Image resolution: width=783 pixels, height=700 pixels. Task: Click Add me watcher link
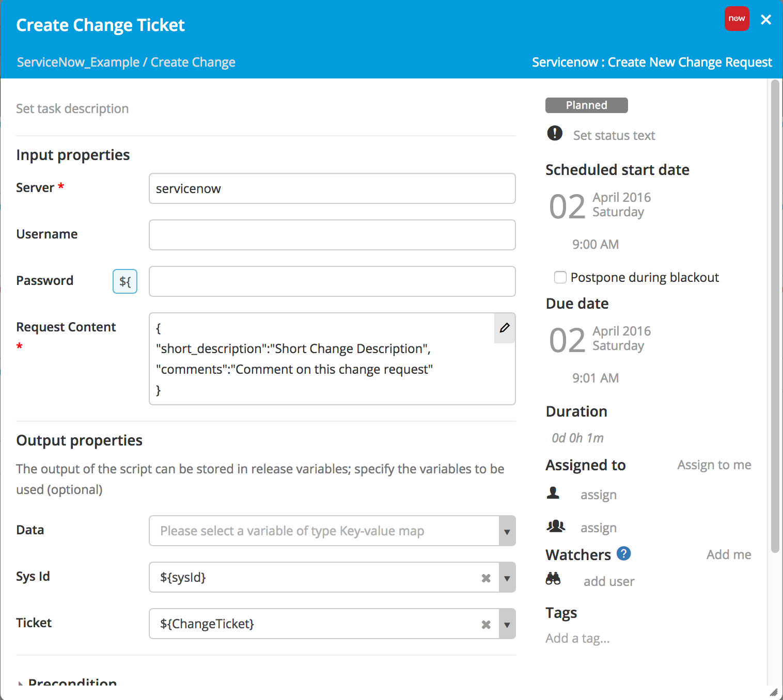pos(729,554)
